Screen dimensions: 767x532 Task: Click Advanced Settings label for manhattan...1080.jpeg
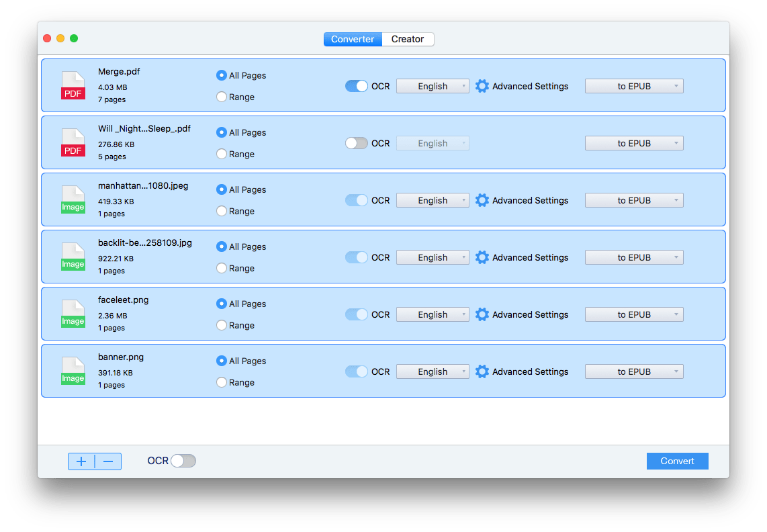coord(530,200)
